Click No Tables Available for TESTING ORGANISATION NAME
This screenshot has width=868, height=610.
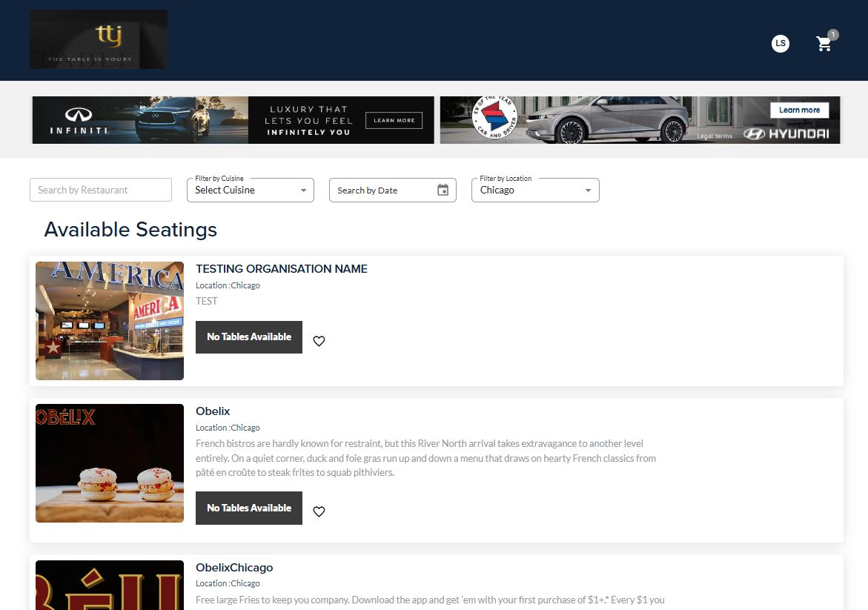click(x=249, y=337)
